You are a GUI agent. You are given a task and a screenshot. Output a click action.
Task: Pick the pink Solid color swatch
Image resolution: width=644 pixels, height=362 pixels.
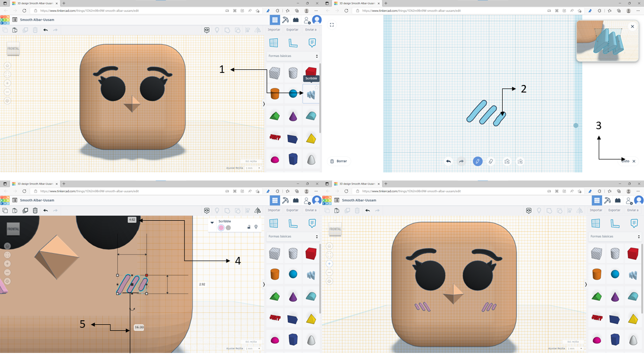tap(221, 228)
